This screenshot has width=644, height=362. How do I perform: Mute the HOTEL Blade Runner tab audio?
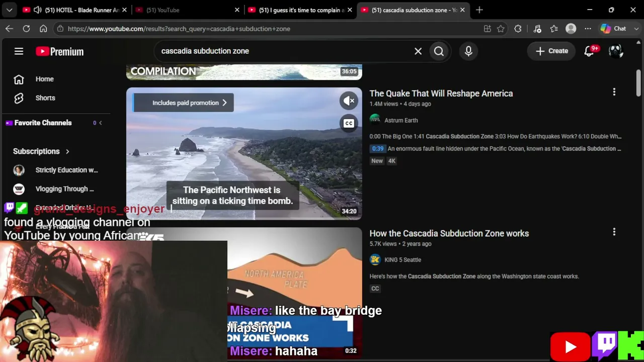[x=38, y=10]
